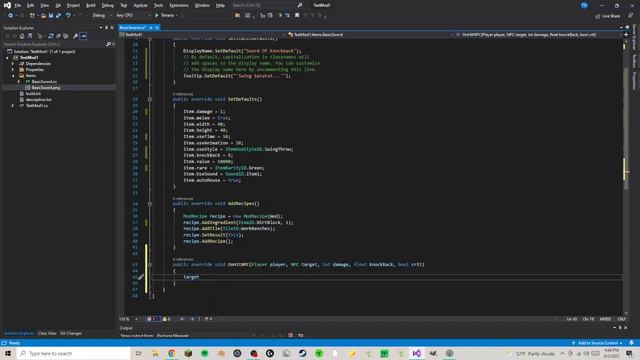The height and width of the screenshot is (360, 640).
Task: Open the Build menu
Action: (x=91, y=5)
